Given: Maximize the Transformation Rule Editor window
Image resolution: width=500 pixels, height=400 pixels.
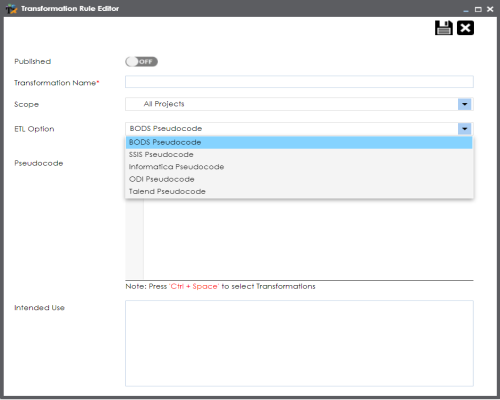Looking at the screenshot, I should (478, 9).
